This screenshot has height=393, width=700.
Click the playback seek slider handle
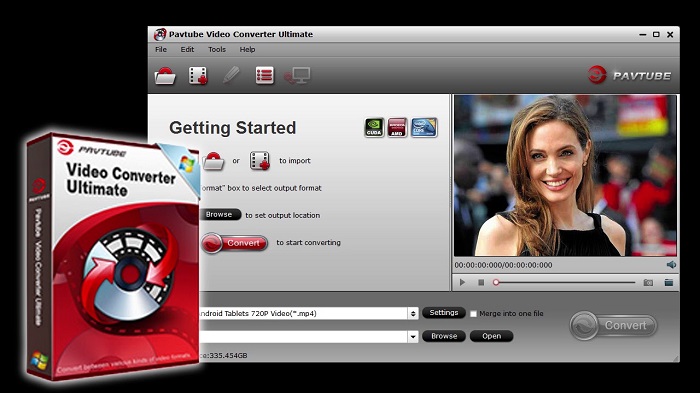[496, 282]
